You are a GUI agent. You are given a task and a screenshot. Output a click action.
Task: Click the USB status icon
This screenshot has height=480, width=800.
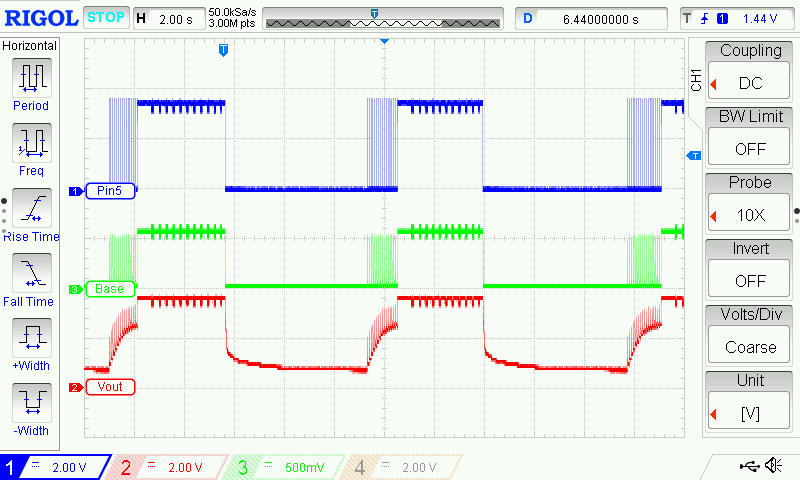click(x=746, y=466)
